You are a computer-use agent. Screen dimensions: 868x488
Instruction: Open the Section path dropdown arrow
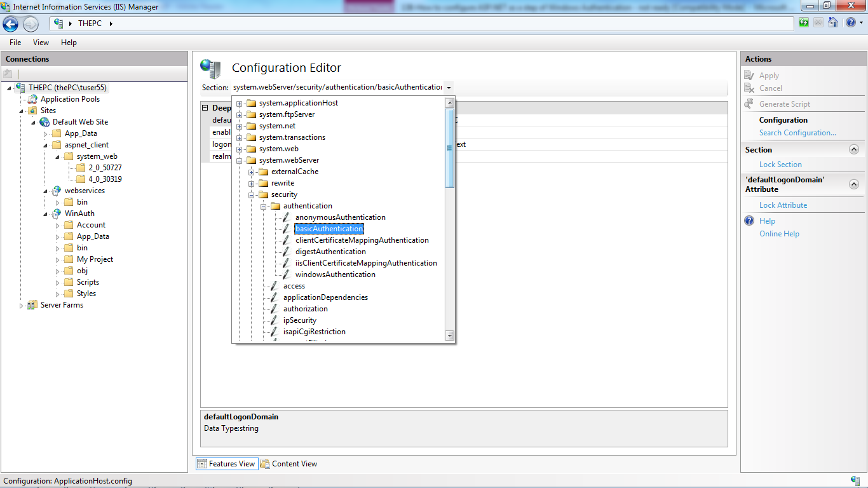coord(449,88)
